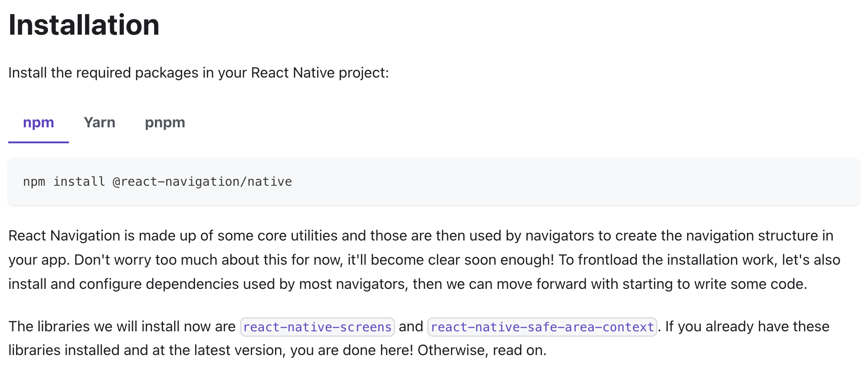Select the Yarn tab
The image size is (868, 366).
pyautogui.click(x=99, y=123)
